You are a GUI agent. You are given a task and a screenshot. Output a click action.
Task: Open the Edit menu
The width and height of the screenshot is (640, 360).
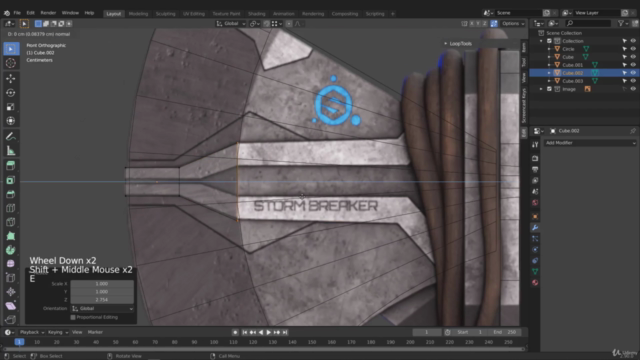pos(31,13)
